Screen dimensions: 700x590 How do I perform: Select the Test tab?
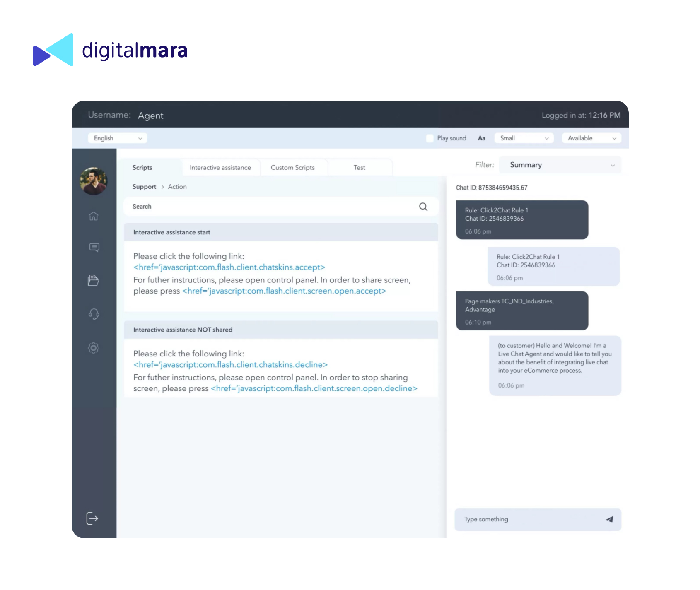[x=359, y=168]
